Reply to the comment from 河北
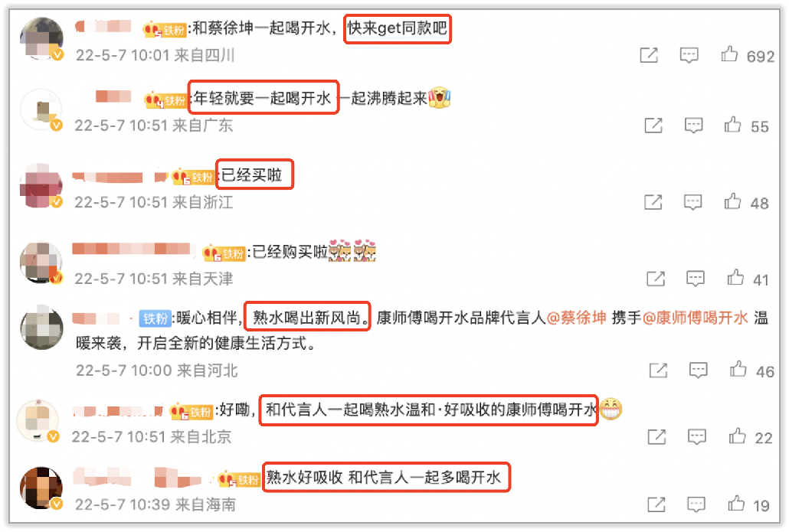The height and width of the screenshot is (532, 789). point(698,370)
